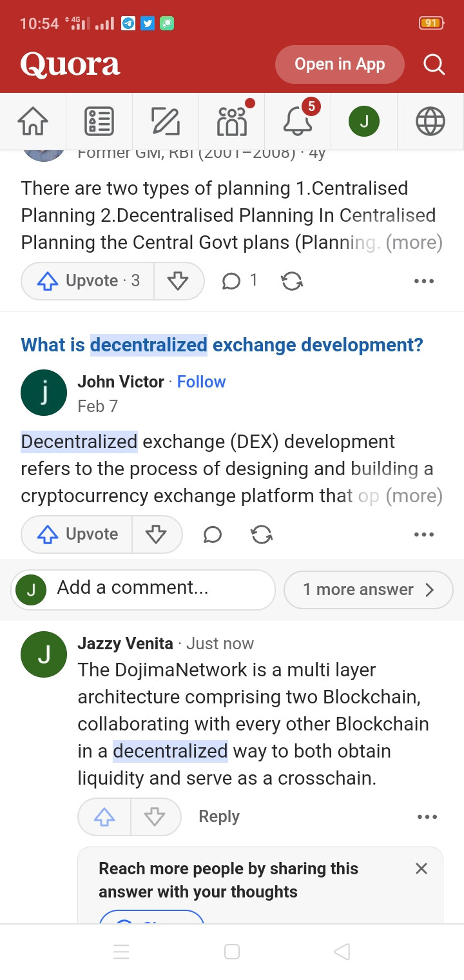Focus the Add a comment field
The image size is (464, 980).
[x=143, y=589]
